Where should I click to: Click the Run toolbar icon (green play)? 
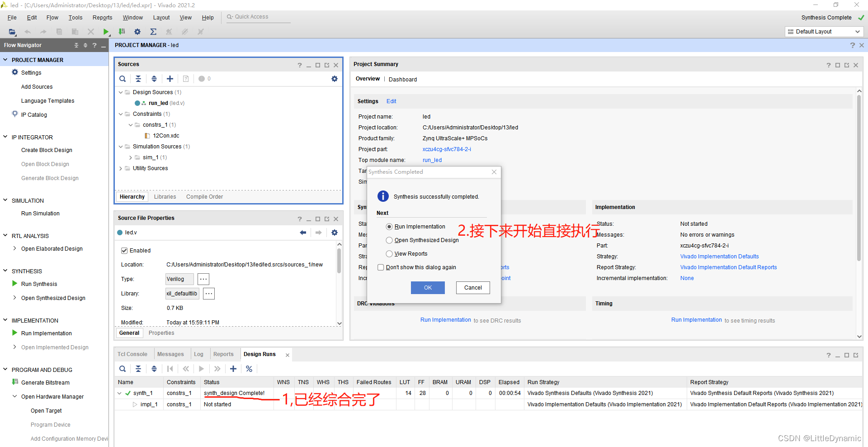[x=106, y=32]
